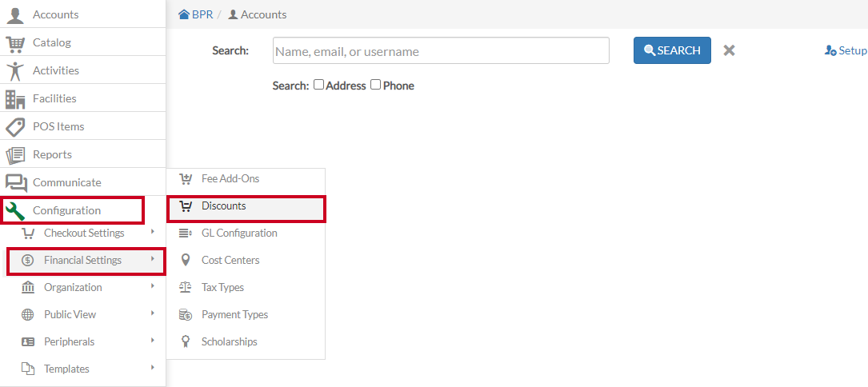Click the Catalog shopping cart icon
This screenshot has width=868, height=387.
pos(15,42)
